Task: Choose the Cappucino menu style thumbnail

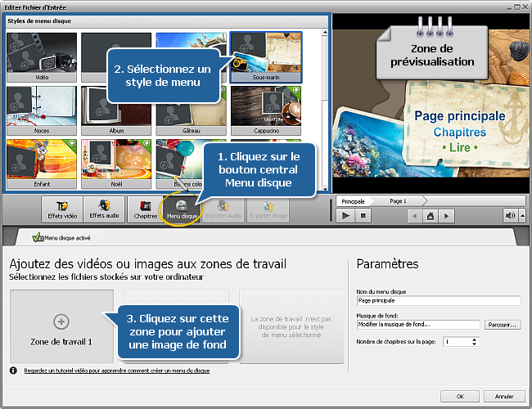Action: point(266,110)
